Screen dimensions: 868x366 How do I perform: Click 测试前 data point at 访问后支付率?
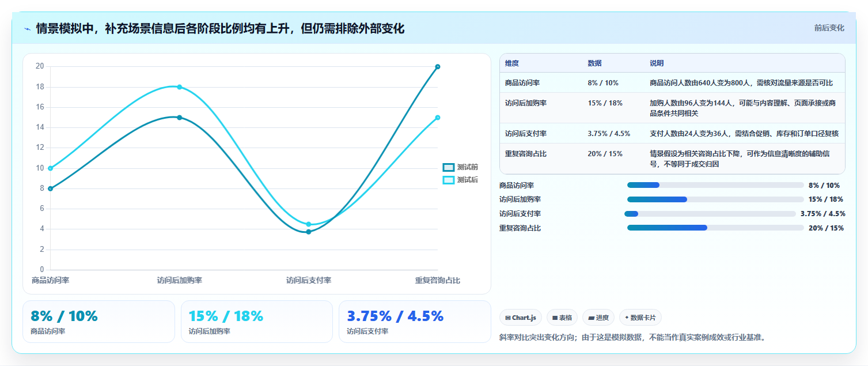point(309,232)
